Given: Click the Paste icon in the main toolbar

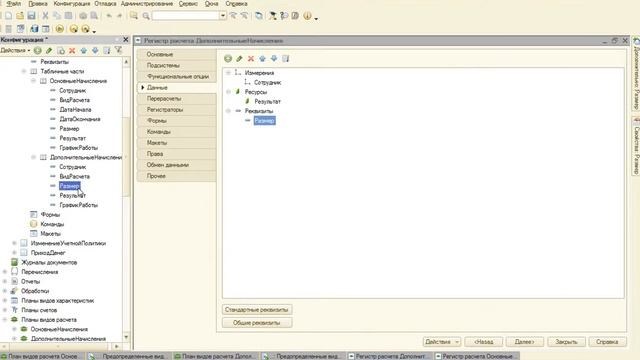Looking at the screenshot, I should pyautogui.click(x=68, y=16).
